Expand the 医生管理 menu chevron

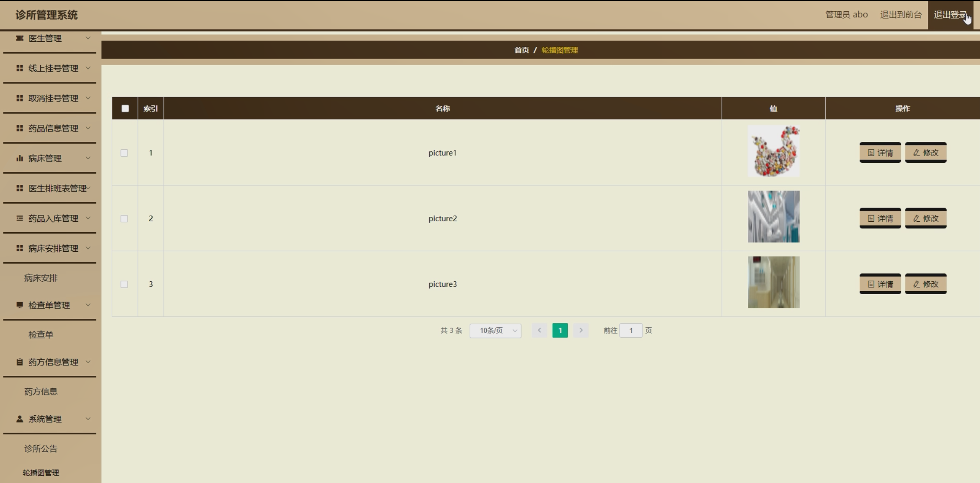pos(88,38)
